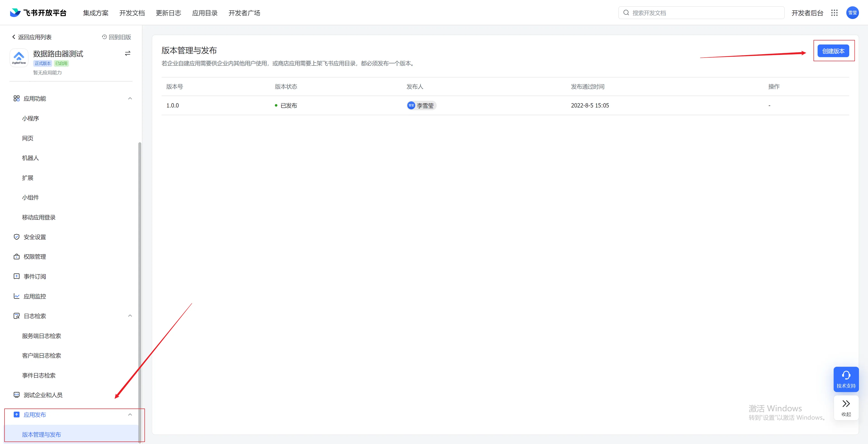Image resolution: width=868 pixels, height=444 pixels.
Task: Click the 回到旧版 link
Action: tap(117, 37)
